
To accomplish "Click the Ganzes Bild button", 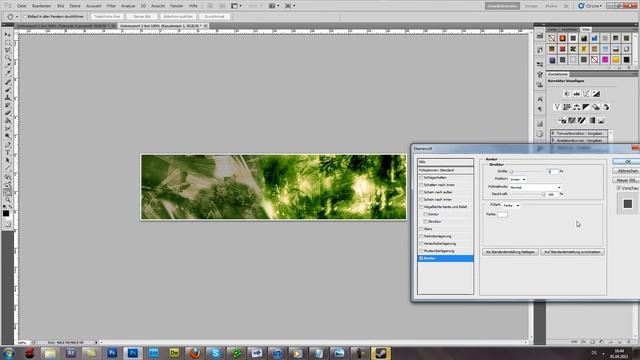I will 142,17.
